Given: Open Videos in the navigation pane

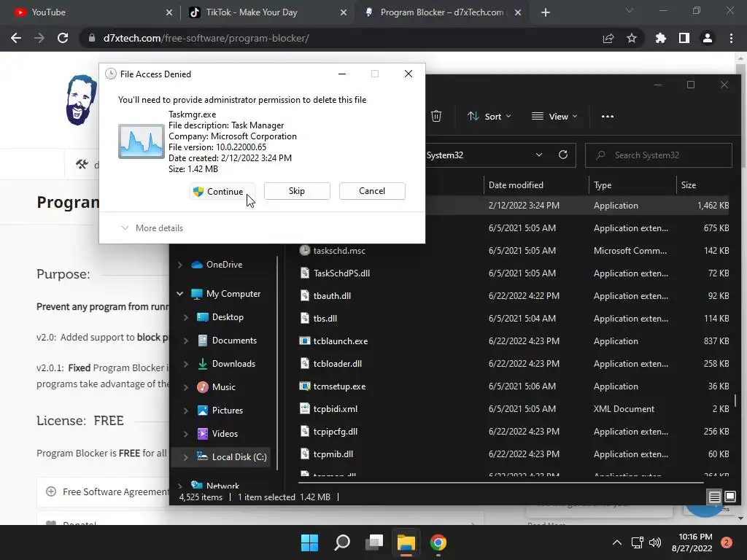Looking at the screenshot, I should click(225, 434).
